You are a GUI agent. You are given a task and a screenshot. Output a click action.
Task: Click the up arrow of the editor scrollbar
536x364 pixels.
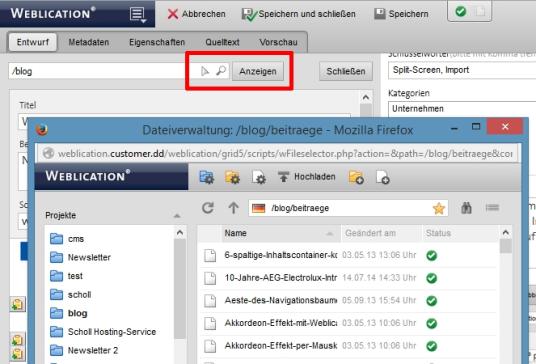[366, 98]
